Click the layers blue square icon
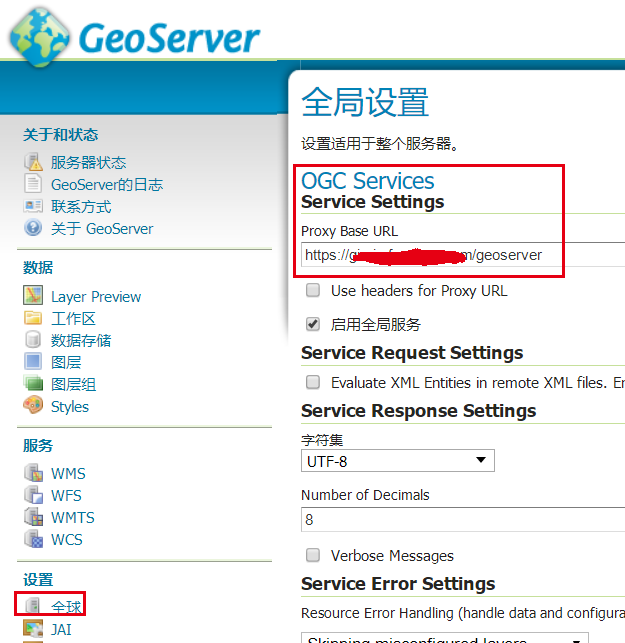This screenshot has height=643, width=625. [33, 362]
